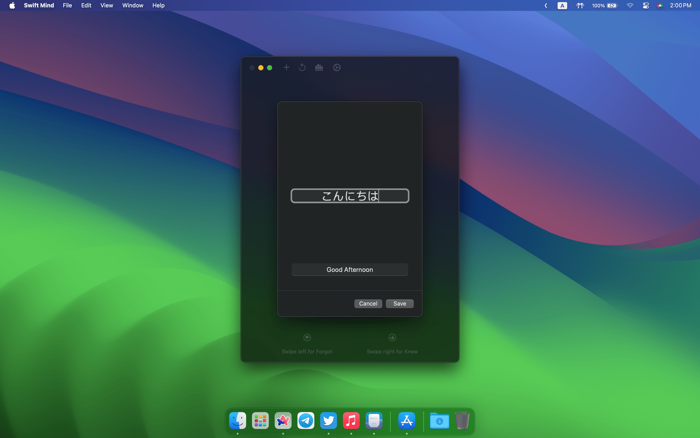Click the Swipe right for Knew icon

pos(392,338)
